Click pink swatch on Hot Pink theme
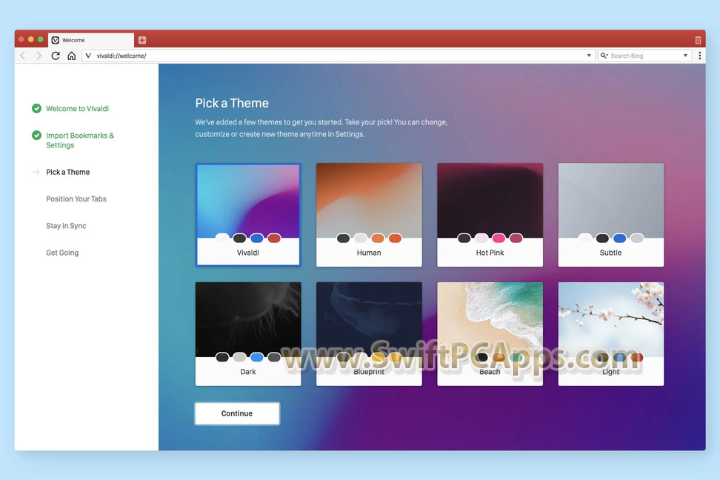 499,238
